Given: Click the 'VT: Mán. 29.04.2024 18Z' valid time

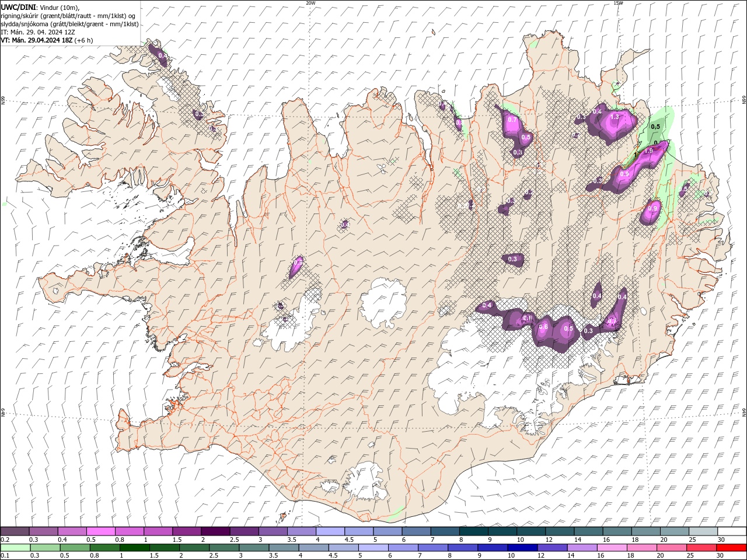Looking at the screenshot, I should [36, 40].
